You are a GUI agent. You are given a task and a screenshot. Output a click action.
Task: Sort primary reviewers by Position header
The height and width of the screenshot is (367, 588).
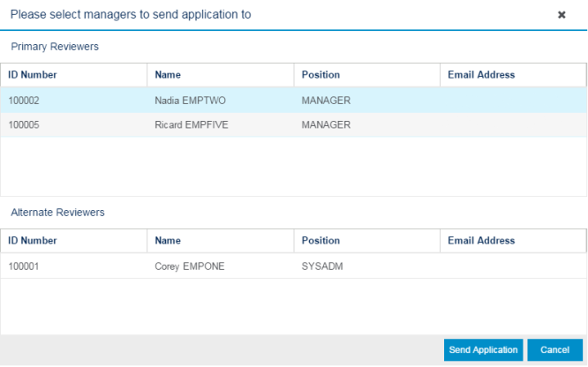pyautogui.click(x=366, y=75)
